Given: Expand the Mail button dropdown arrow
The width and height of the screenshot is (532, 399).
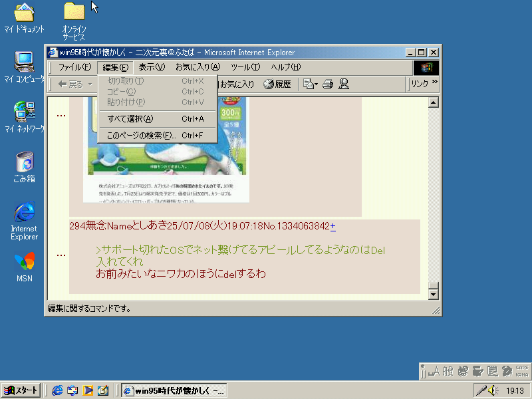Looking at the screenshot, I should pos(317,84).
